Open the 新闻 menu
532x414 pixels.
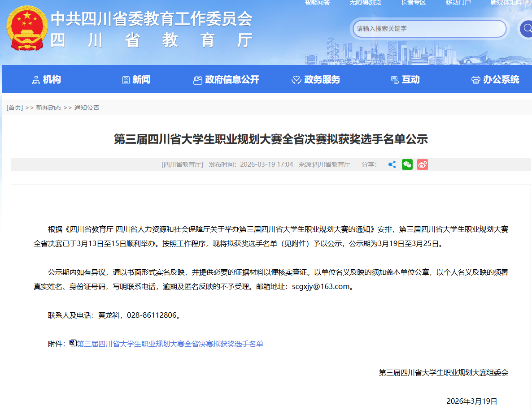point(136,80)
